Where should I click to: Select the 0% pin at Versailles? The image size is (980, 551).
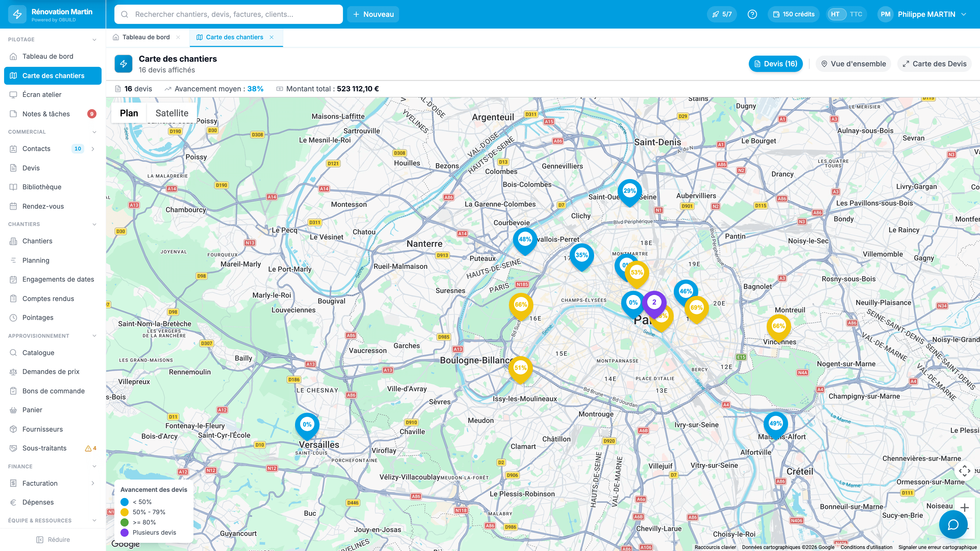[x=307, y=426]
